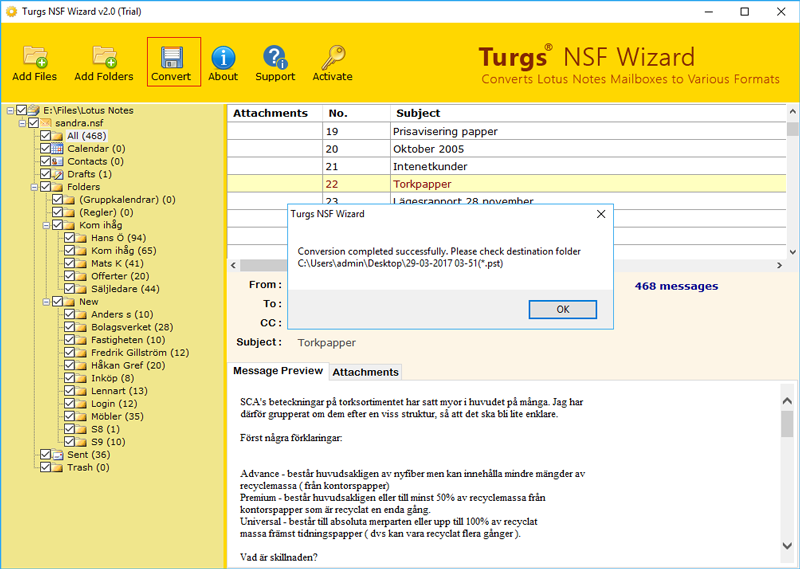This screenshot has height=569, width=800.
Task: Switch to the Message Preview tab
Action: [x=278, y=371]
